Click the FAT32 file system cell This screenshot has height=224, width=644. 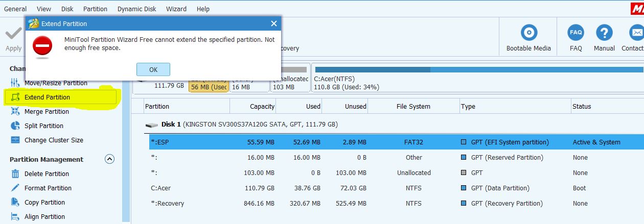coord(413,142)
